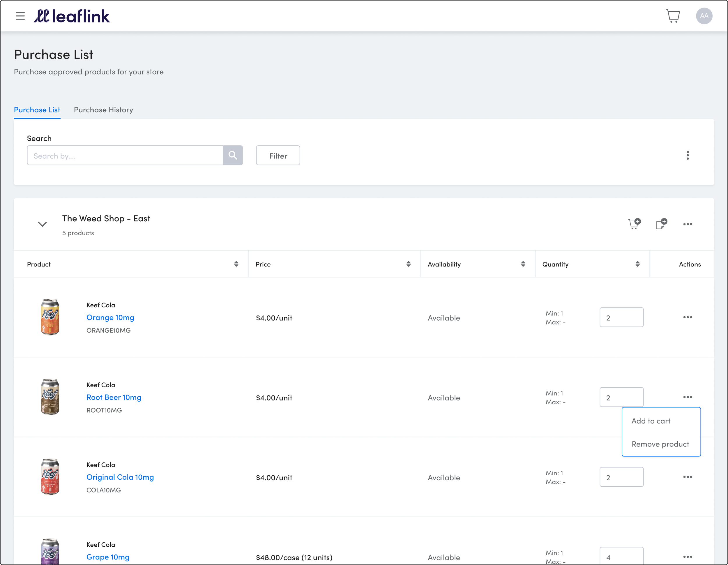Add all Weed Shop products to cart
728x565 pixels.
coord(634,224)
